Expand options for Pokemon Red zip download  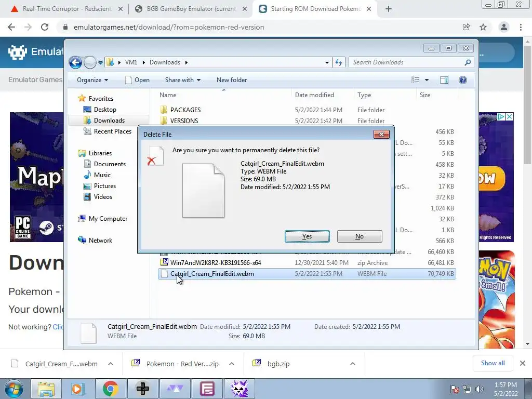pyautogui.click(x=232, y=364)
